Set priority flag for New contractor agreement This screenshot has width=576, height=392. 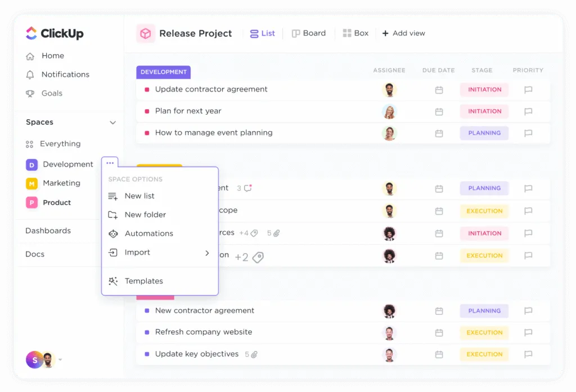[528, 311]
